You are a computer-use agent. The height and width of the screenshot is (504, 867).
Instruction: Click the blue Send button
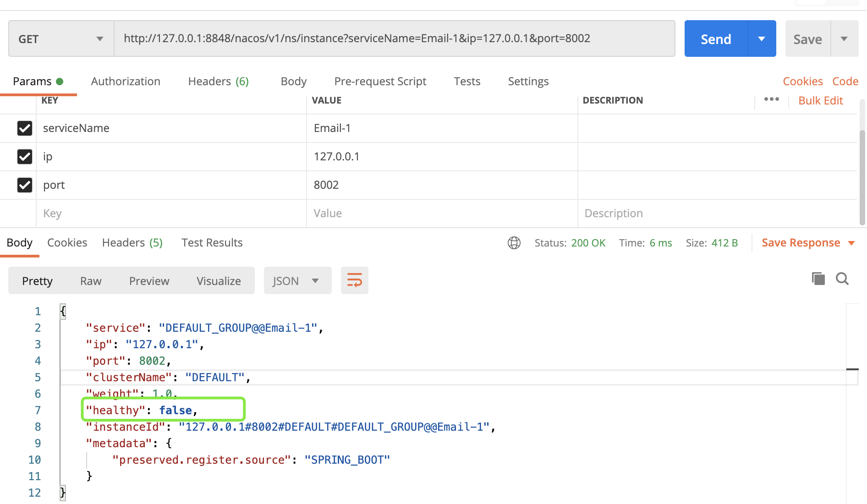coord(716,39)
